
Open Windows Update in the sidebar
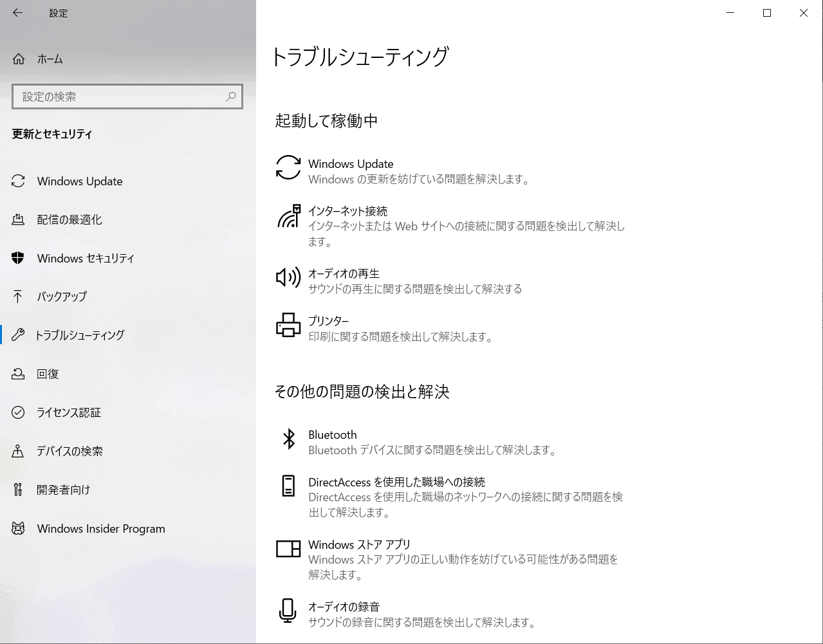(x=128, y=181)
